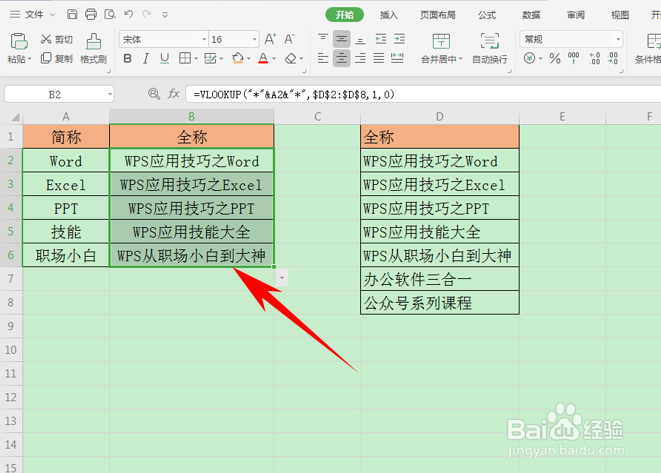The height and width of the screenshot is (473, 661).
Task: Switch to the Home tab
Action: tap(344, 15)
